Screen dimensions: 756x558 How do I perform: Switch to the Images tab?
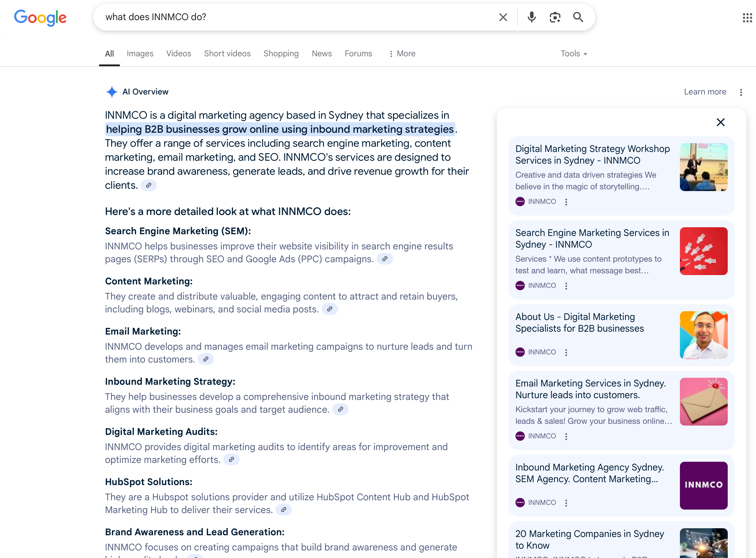click(x=140, y=54)
